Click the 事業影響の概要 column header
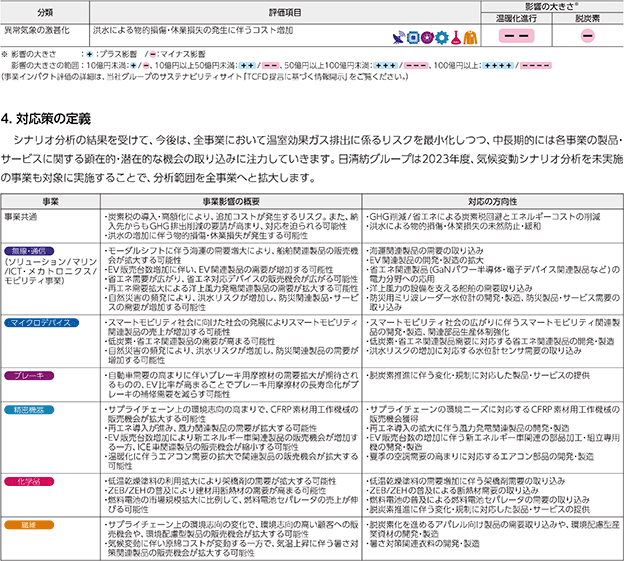The height and width of the screenshot is (561, 624). click(231, 202)
